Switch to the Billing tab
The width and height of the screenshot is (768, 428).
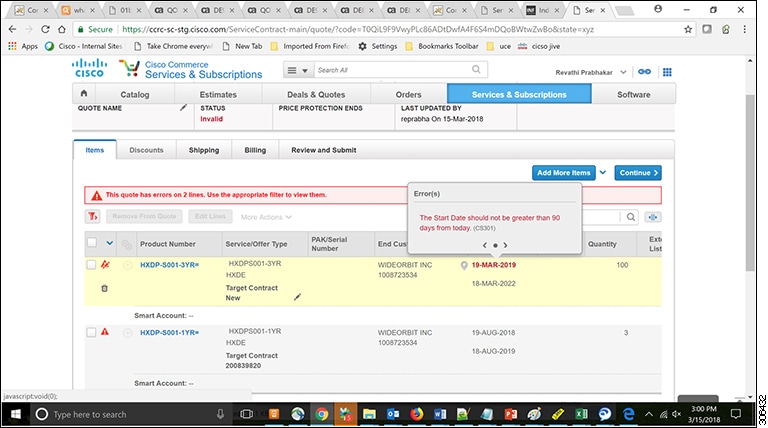coord(255,150)
